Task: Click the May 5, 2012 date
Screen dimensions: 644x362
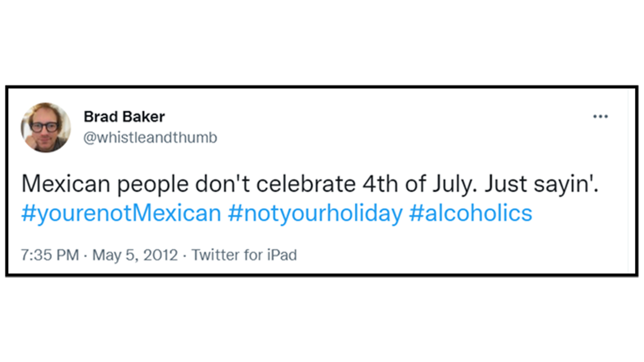Action: [x=135, y=255]
